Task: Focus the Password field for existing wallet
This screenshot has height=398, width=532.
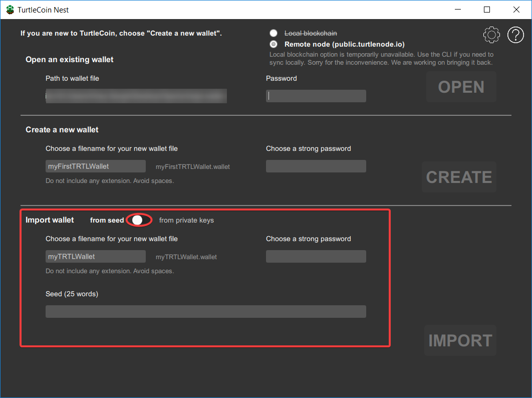Action: click(x=316, y=96)
